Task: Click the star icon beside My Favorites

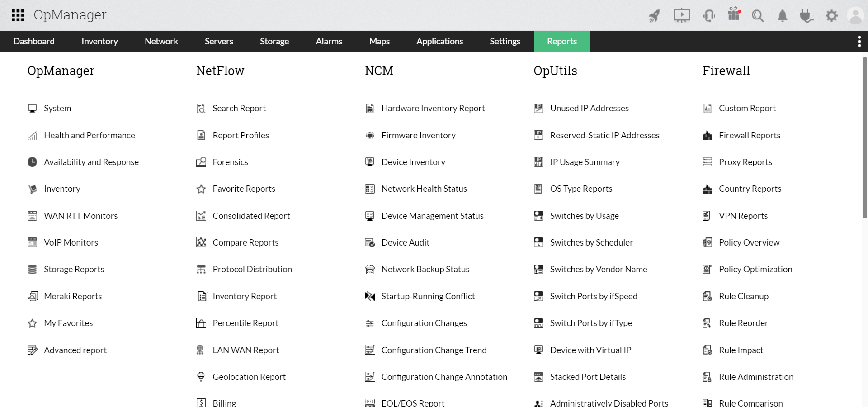Action: (x=32, y=323)
